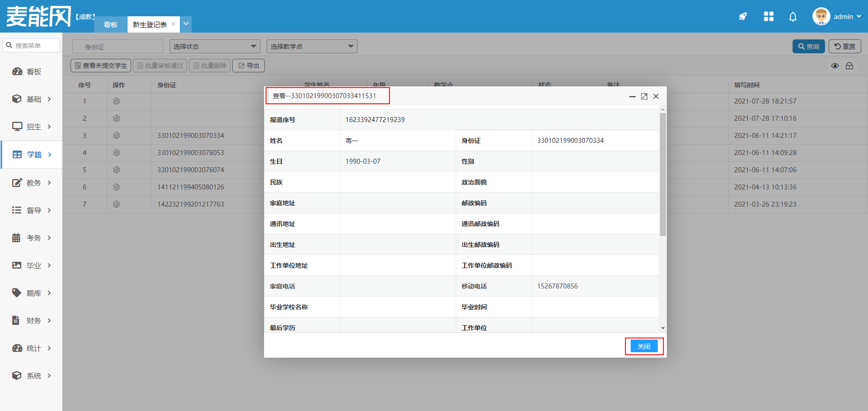This screenshot has width=868, height=411.
Task: Switch to the 看板 tab
Action: coord(111,24)
